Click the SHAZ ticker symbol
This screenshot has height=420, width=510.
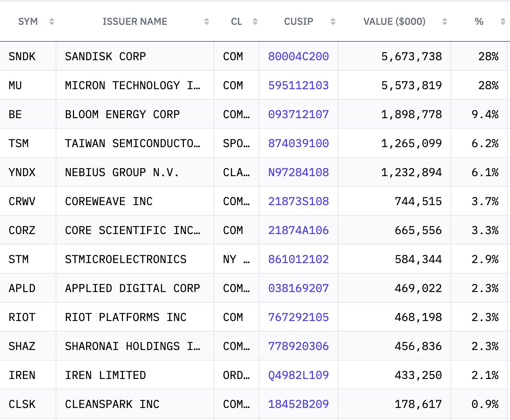click(22, 346)
